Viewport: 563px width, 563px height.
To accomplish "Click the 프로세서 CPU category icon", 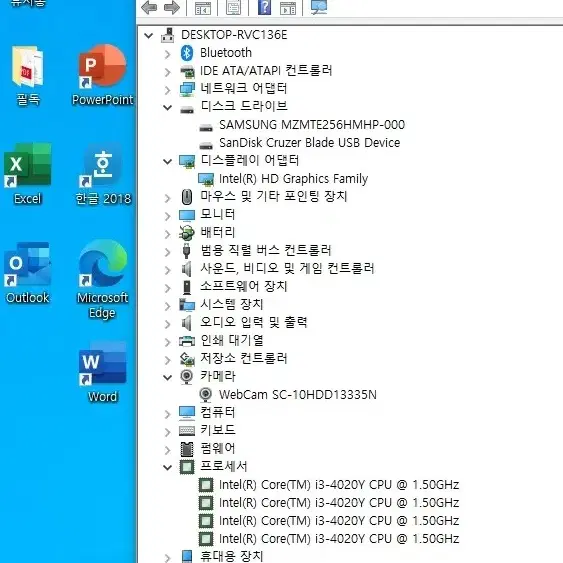I will (187, 467).
